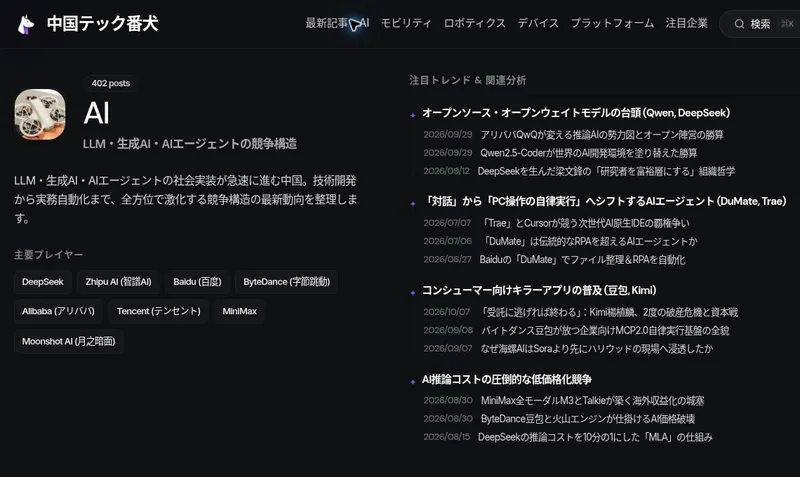Open article ByteDance豆包と火山エンジンが仕掛けるAI価格破壊
This screenshot has height=477, width=800.
pos(588,419)
